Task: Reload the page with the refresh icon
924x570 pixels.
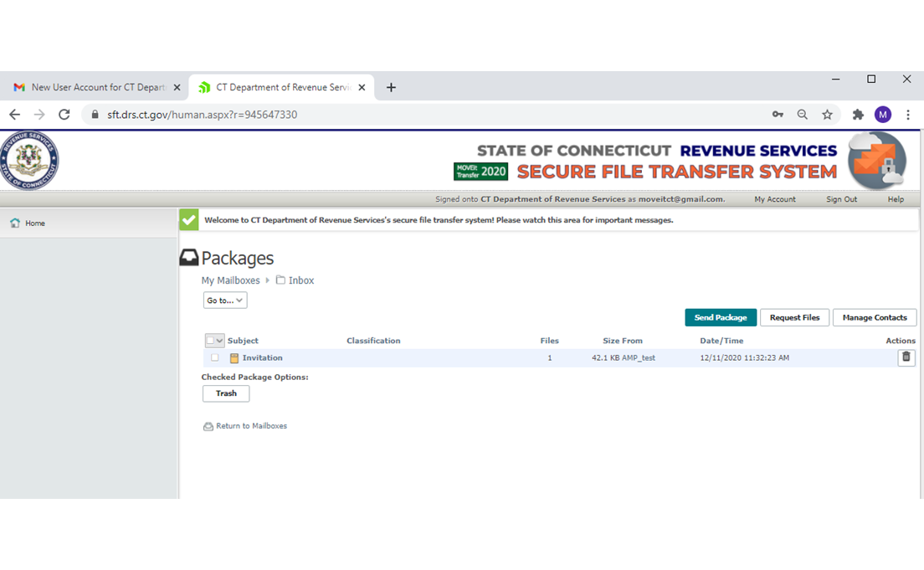Action: [x=64, y=115]
